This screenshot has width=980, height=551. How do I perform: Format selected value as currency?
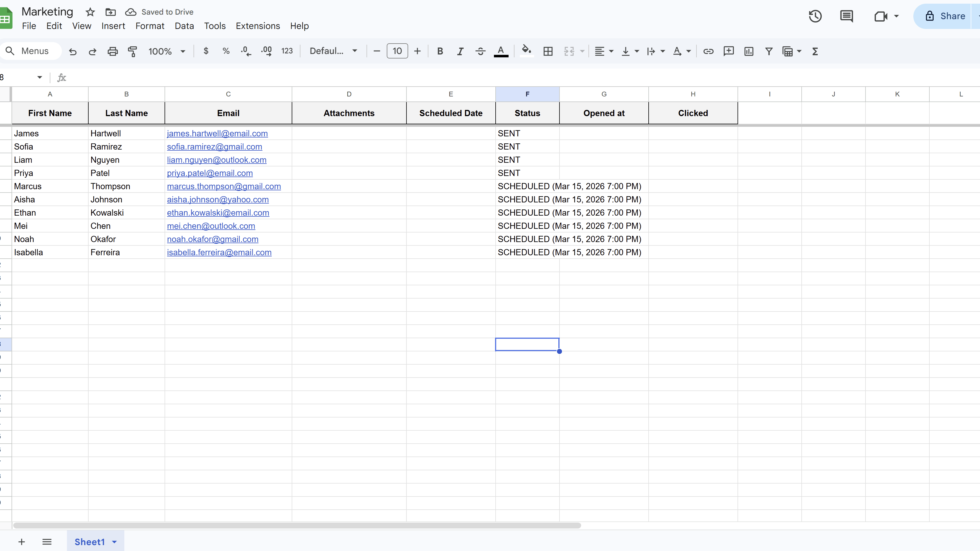point(206,51)
